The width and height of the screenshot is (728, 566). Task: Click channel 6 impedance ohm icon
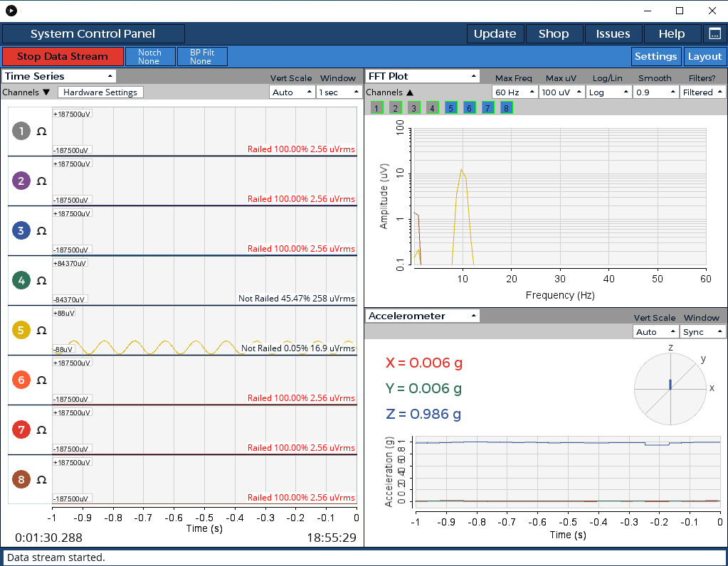[41, 380]
